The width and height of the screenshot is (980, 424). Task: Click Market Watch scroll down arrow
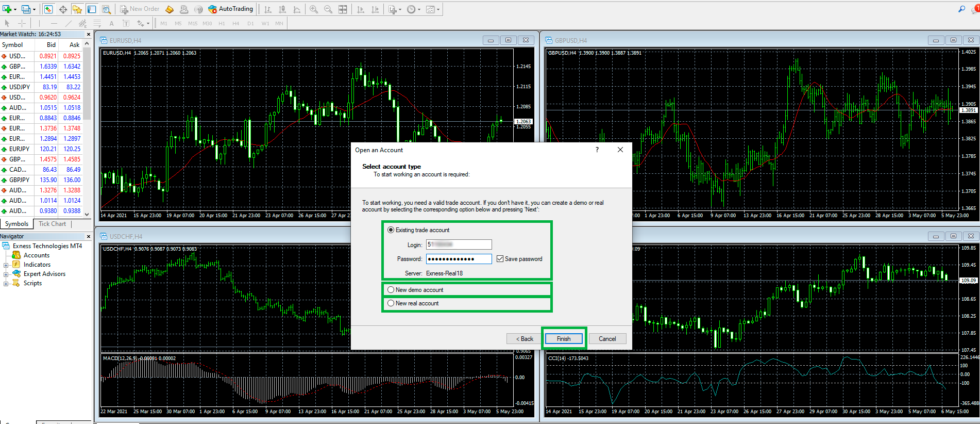coord(87,214)
